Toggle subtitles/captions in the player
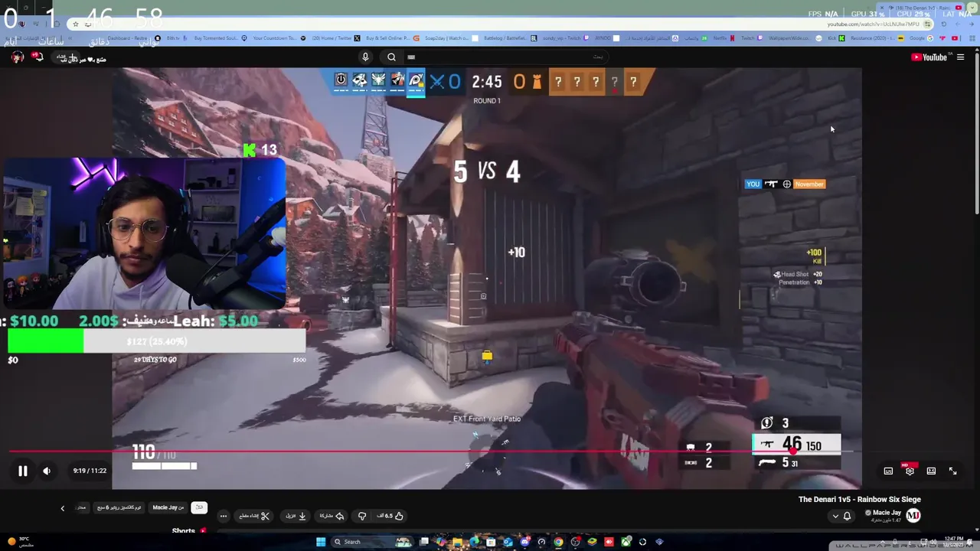Viewport: 980px width, 551px height. click(x=888, y=471)
